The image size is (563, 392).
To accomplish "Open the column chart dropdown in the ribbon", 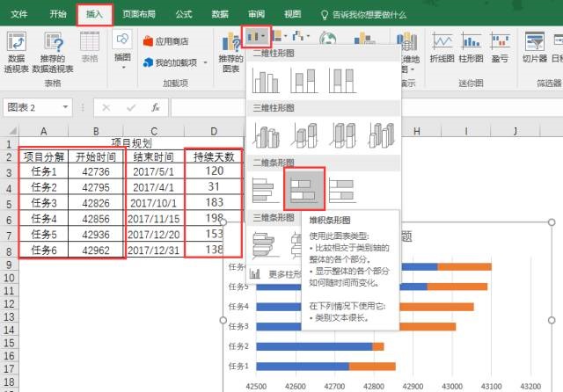I will pyautogui.click(x=256, y=37).
